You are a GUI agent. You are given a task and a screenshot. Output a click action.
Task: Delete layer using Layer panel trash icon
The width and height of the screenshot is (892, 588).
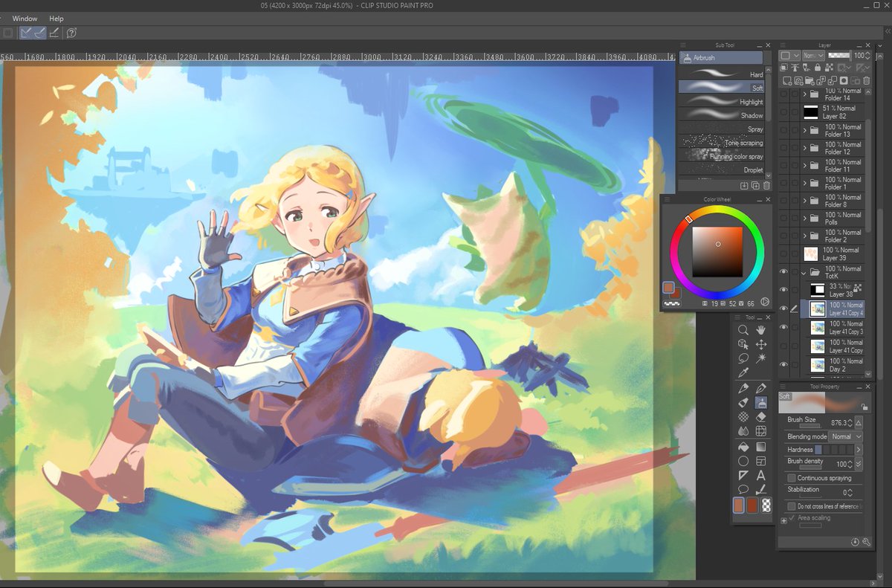coord(867,81)
